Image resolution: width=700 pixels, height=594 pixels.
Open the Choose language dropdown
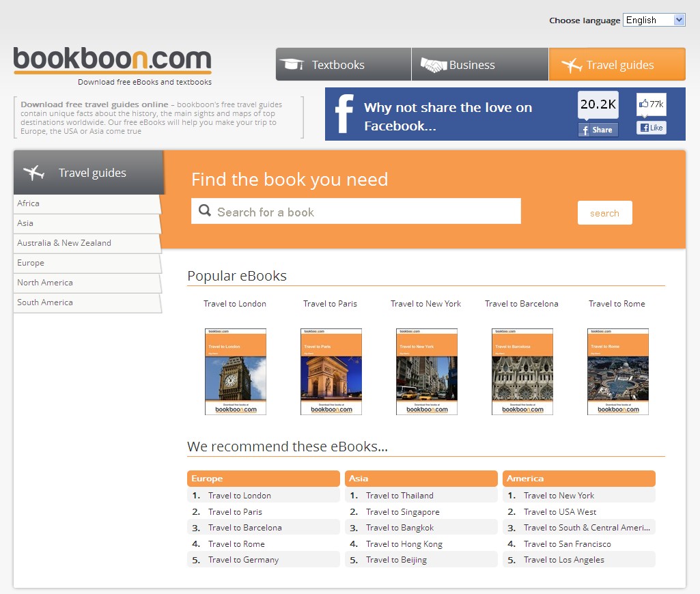(x=654, y=20)
